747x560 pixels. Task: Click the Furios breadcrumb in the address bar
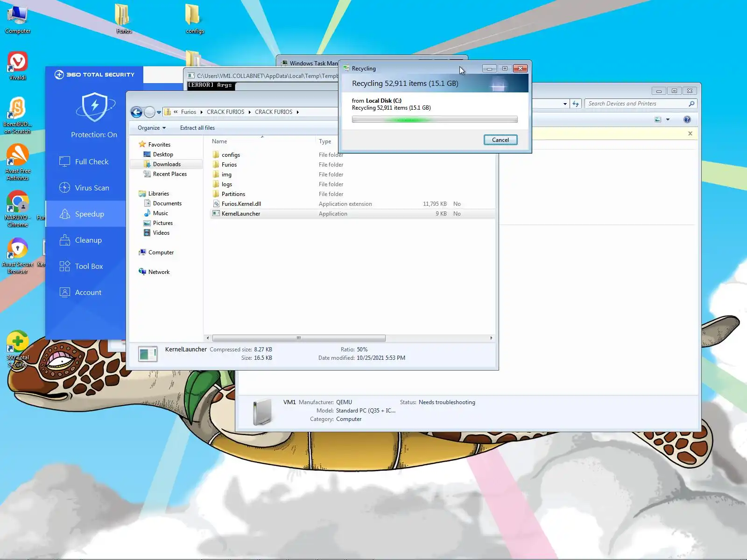(189, 112)
